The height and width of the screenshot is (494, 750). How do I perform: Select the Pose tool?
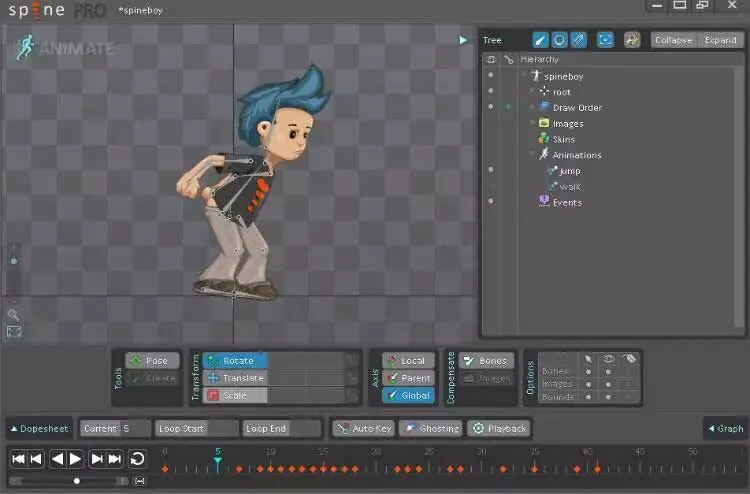point(152,360)
